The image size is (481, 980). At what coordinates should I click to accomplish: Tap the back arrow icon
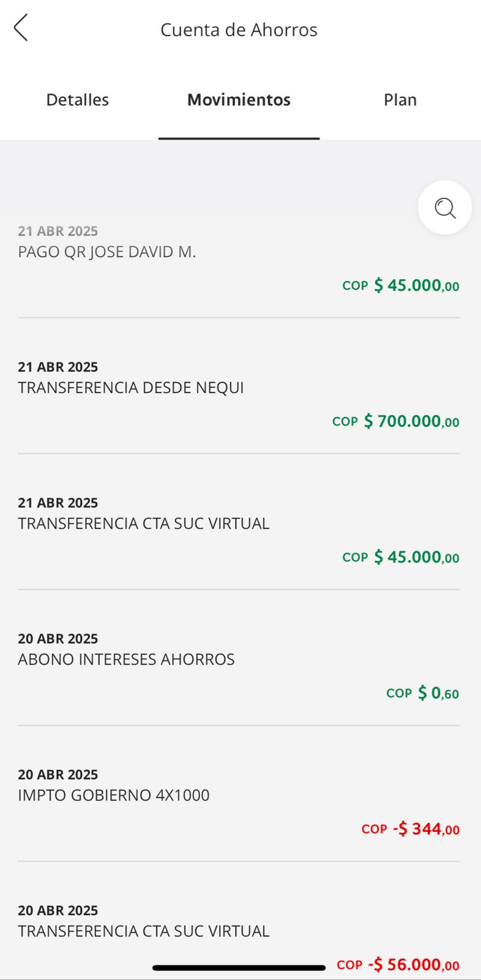coord(21,28)
